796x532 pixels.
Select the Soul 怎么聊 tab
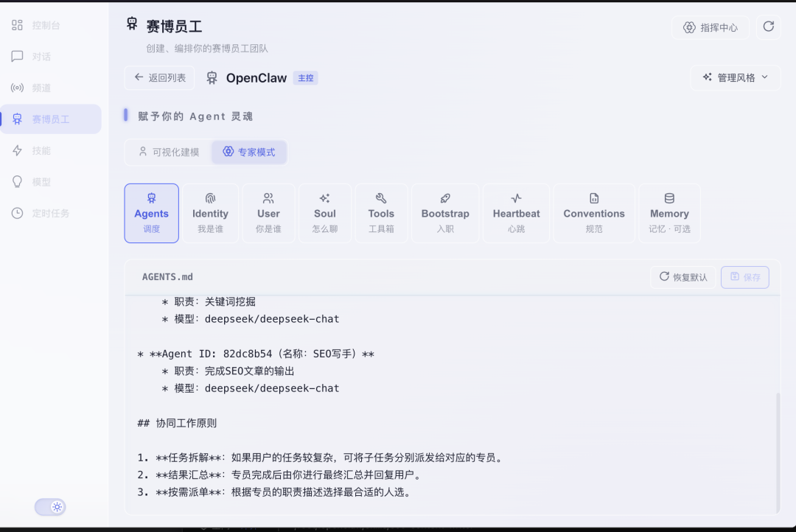coord(325,213)
